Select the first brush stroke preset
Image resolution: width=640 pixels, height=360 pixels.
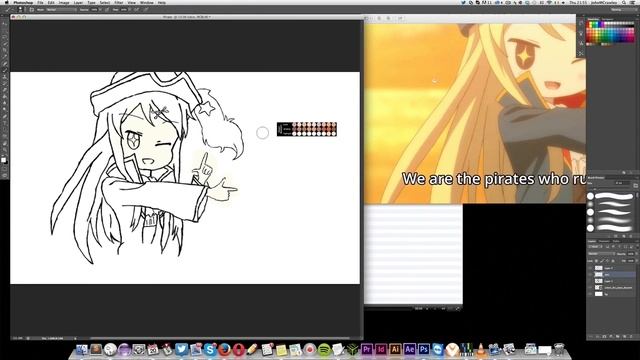[x=613, y=196]
